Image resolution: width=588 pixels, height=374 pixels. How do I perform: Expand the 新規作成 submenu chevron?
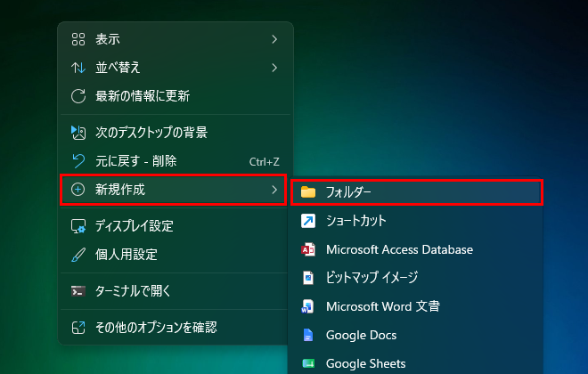point(274,190)
